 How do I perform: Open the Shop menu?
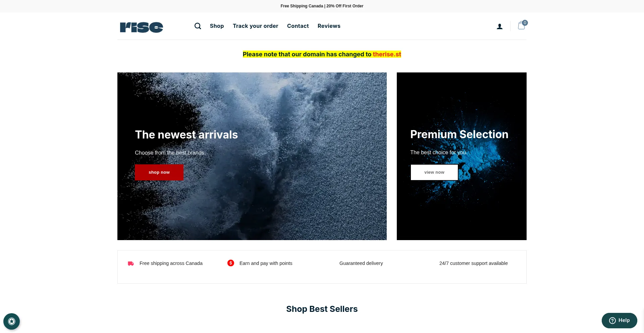coord(217,26)
